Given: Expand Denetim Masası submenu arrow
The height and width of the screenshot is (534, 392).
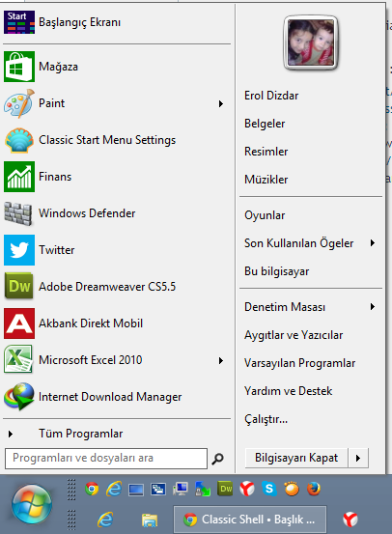Looking at the screenshot, I should (373, 306).
